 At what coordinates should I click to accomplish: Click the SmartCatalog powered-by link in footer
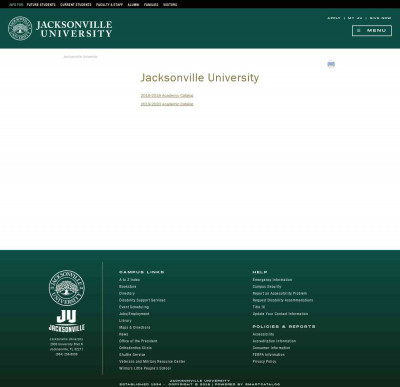point(263,384)
